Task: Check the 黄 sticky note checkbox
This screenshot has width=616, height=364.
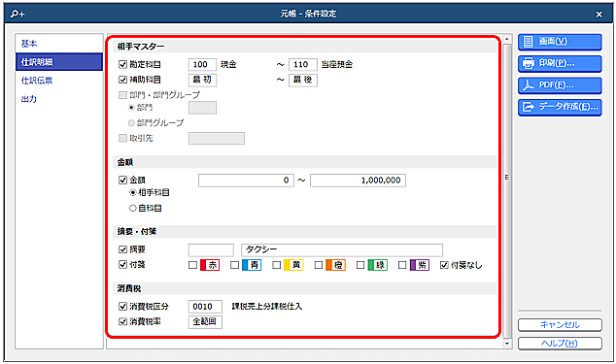Action: [277, 265]
